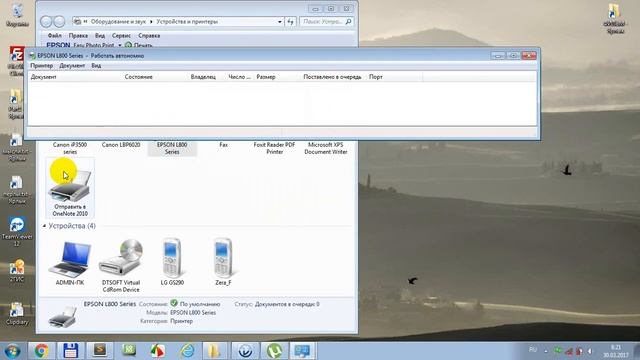Open the Recycle Bin desktop icon

17,15
